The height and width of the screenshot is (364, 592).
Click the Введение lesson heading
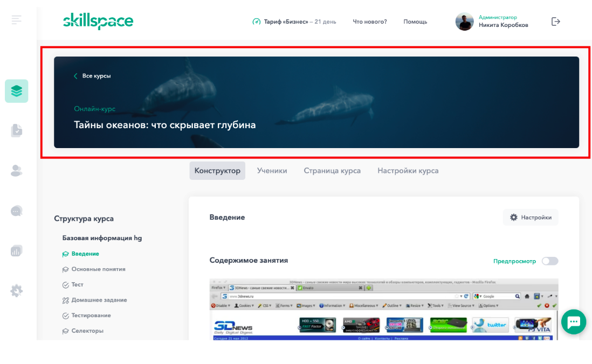(x=228, y=217)
